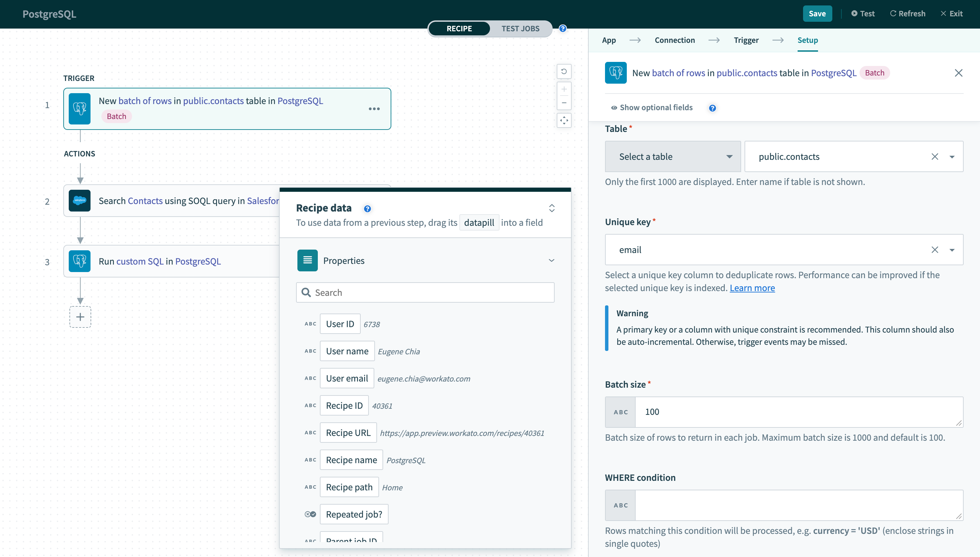Toggle the Repeated job checkbox

pos(310,514)
